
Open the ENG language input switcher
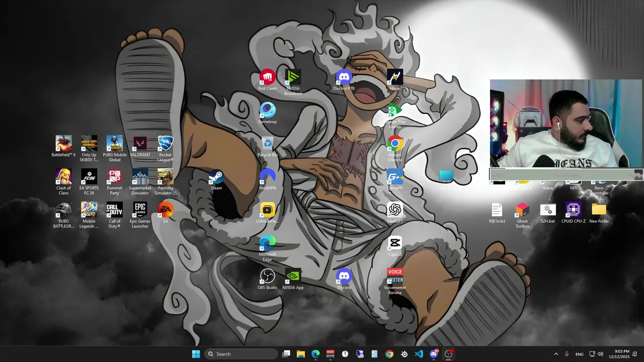click(x=580, y=354)
